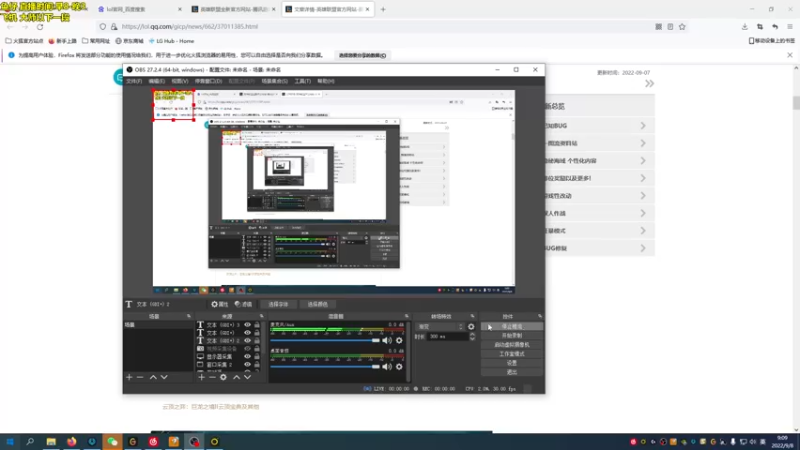Expand the 段位奖励以及更多 sidebar section
This screenshot has width=800, height=450.
pos(643,178)
